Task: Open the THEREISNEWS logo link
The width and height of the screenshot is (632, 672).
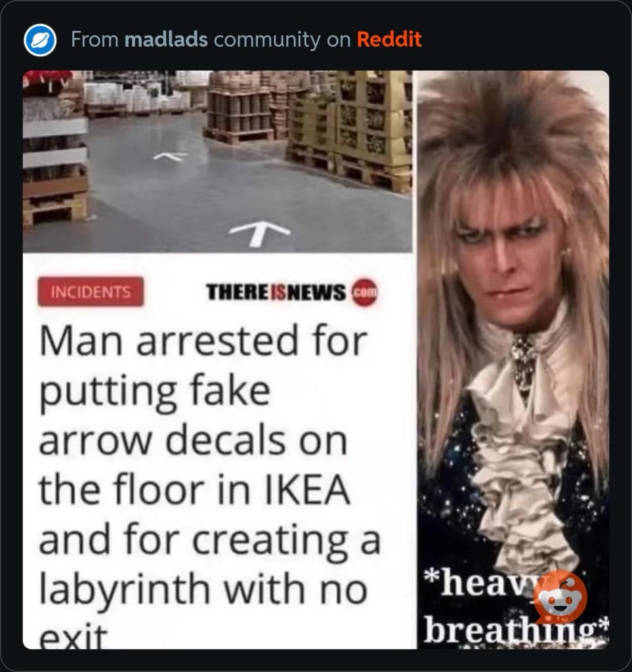Action: 292,292
